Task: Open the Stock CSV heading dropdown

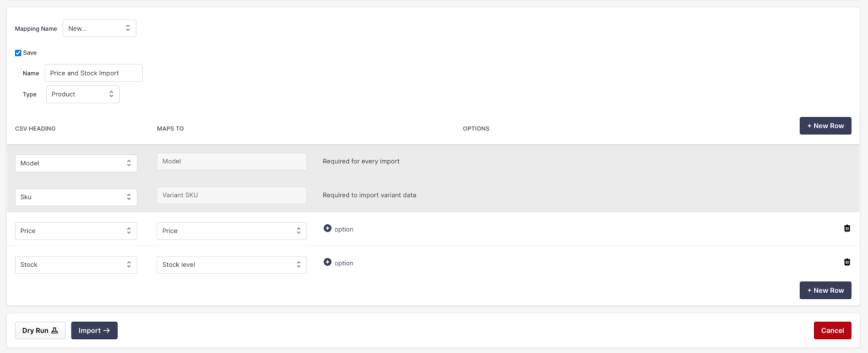Action: click(75, 264)
